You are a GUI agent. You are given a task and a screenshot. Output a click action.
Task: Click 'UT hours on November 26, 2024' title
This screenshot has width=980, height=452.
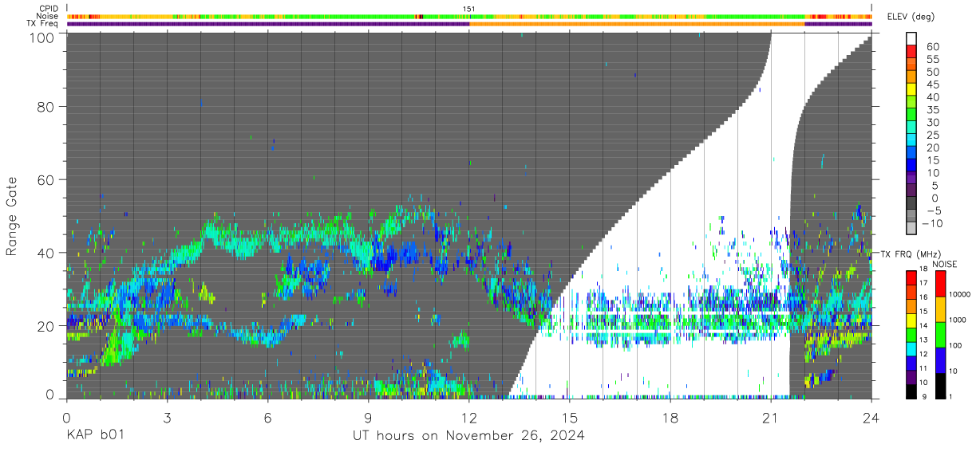tap(468, 436)
